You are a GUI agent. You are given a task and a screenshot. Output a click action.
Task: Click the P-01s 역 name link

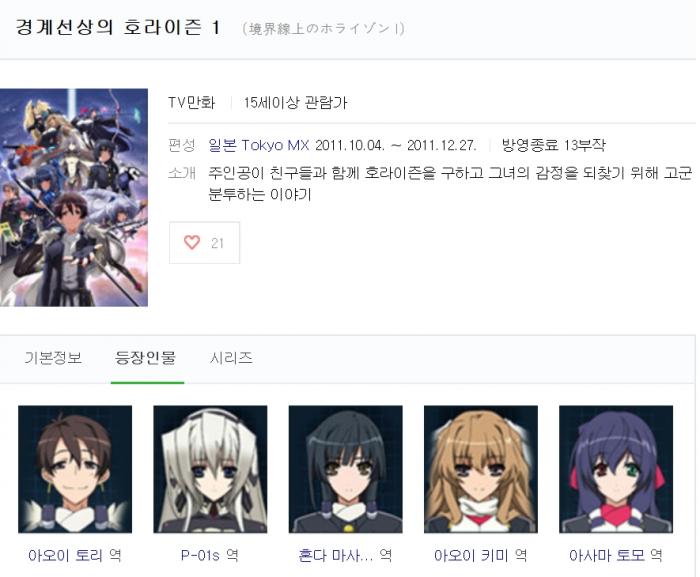click(x=210, y=555)
